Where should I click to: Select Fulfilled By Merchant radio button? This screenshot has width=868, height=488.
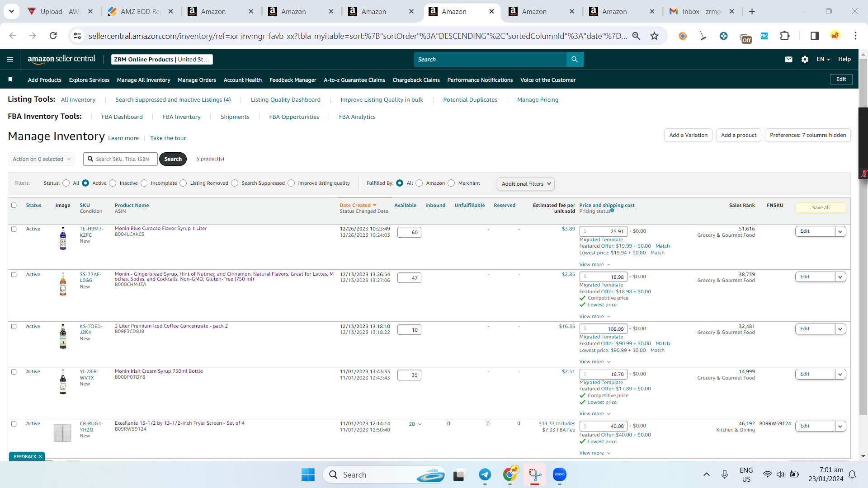click(x=451, y=183)
